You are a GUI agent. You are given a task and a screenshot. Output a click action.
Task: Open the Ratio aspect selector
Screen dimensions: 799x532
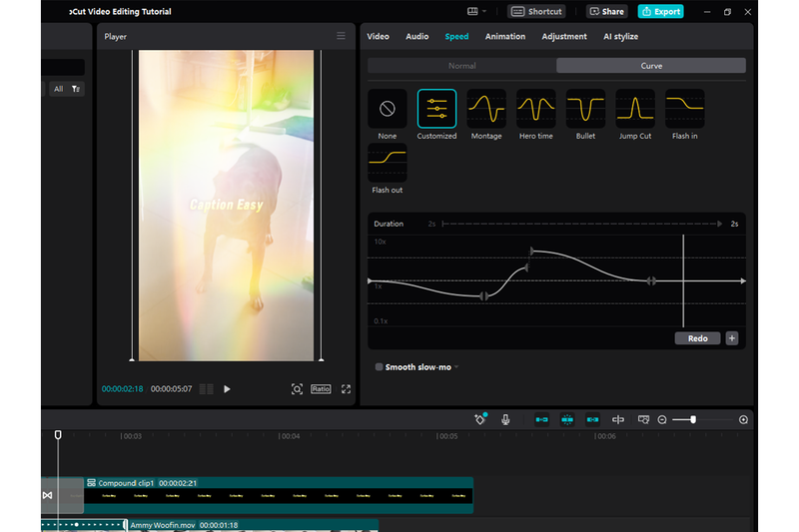(x=321, y=389)
